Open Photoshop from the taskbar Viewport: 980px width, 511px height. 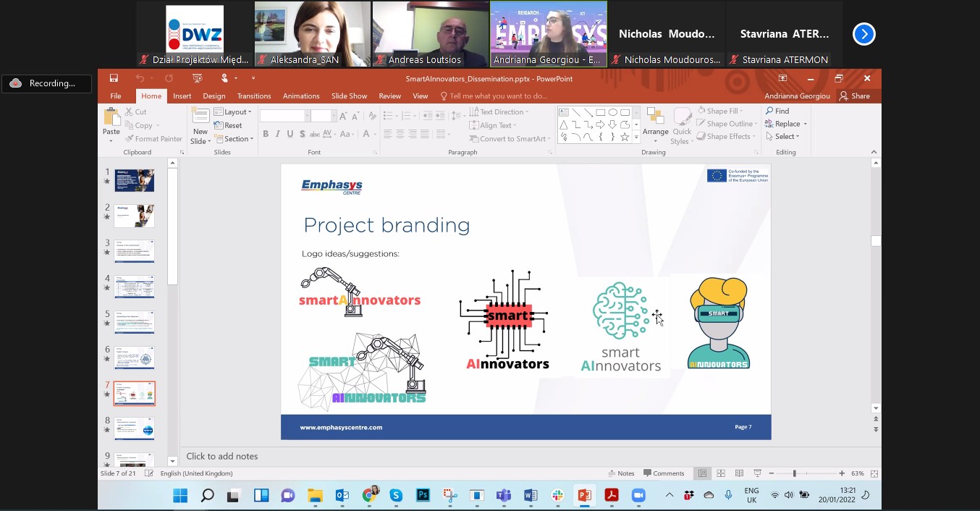tap(423, 495)
